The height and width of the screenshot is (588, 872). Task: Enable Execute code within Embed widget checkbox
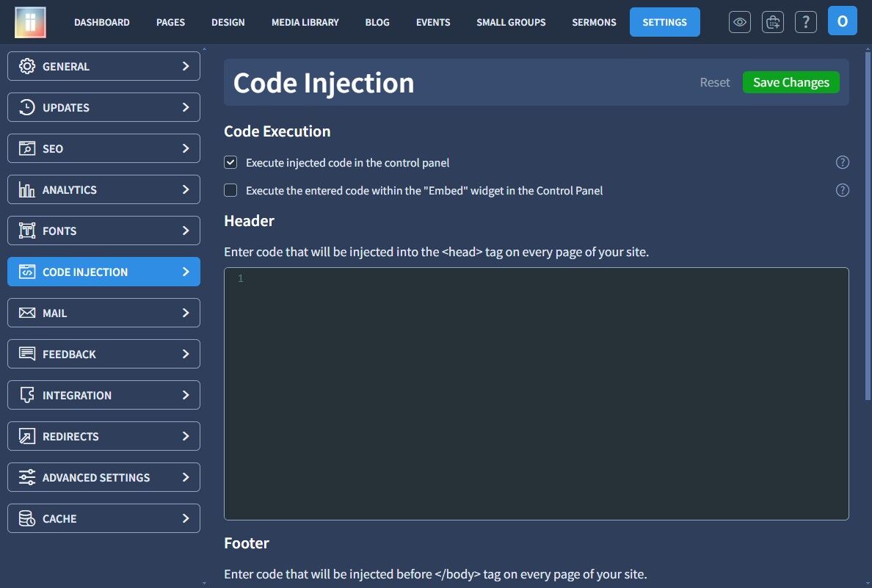230,190
